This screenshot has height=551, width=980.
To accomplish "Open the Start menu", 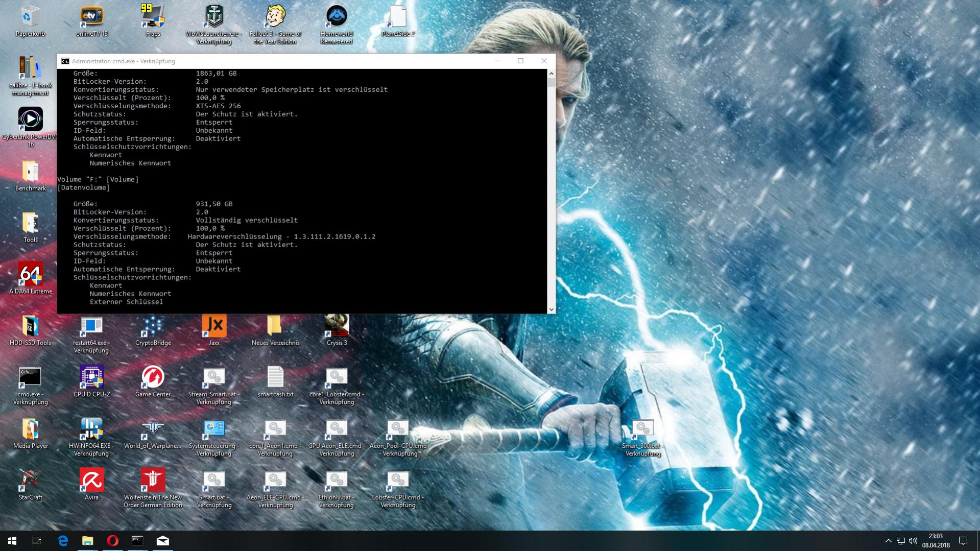I will coord(12,540).
